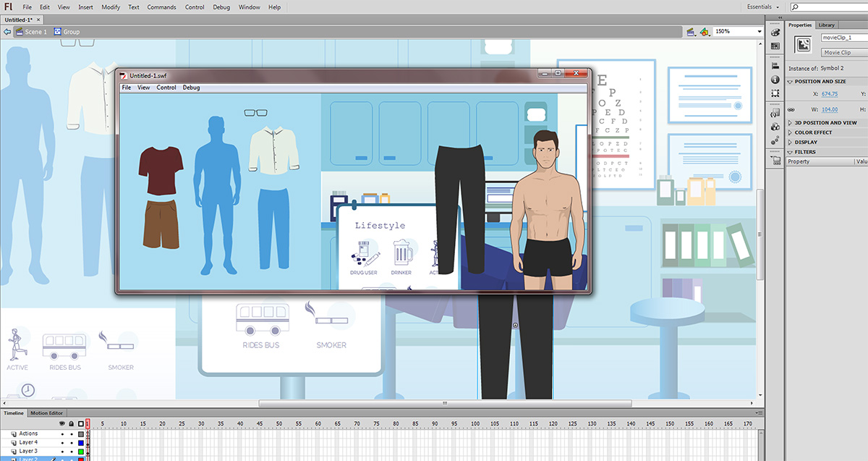Open Debug menu in Untitled-1.swf window
868x461 pixels.
[x=191, y=88]
